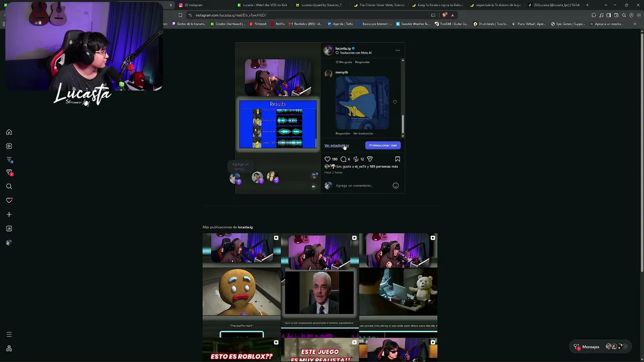
Task: Like the reel with heart icon
Action: tap(328, 159)
